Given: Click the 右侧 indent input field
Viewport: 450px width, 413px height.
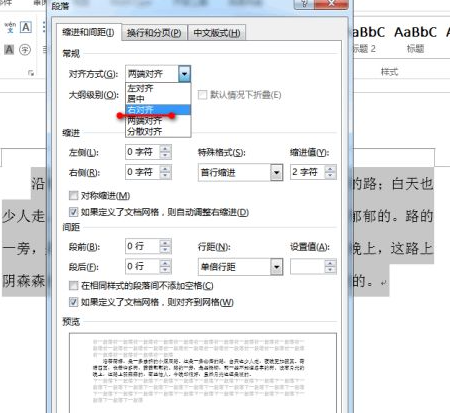Looking at the screenshot, I should (x=143, y=172).
